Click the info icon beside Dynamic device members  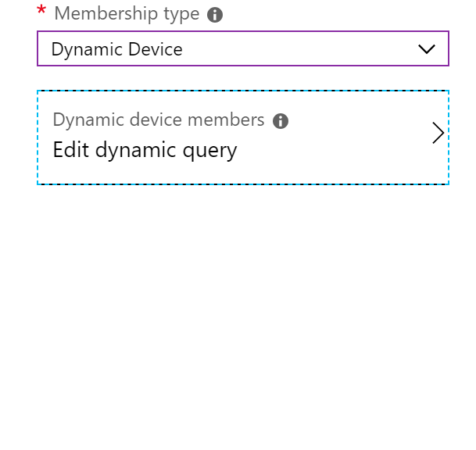click(281, 121)
